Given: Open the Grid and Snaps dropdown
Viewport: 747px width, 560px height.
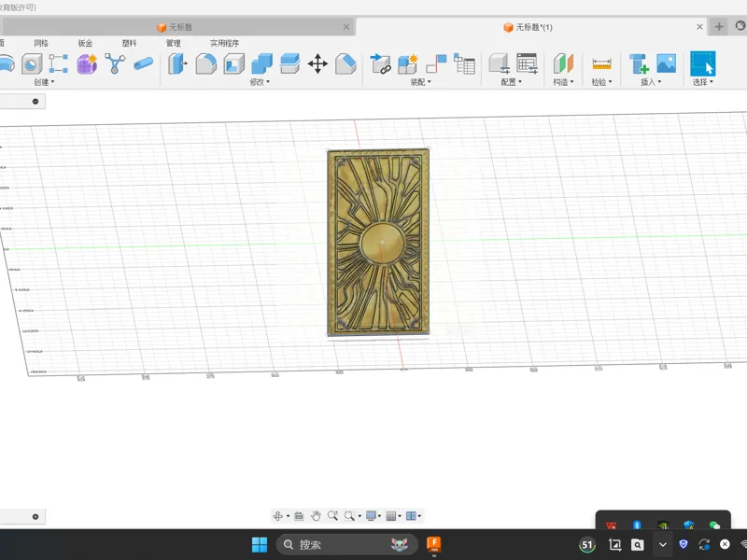Looking at the screenshot, I should pos(393,516).
